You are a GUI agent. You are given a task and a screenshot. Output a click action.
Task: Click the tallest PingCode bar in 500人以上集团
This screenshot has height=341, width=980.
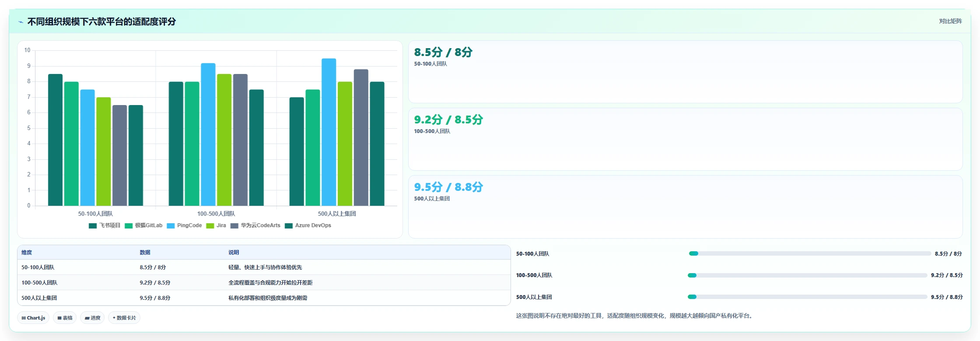click(x=329, y=132)
